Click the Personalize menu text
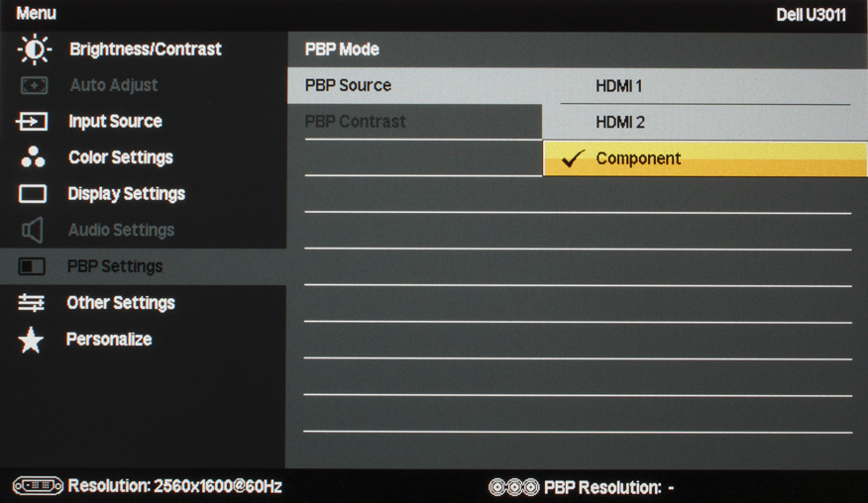 (109, 340)
